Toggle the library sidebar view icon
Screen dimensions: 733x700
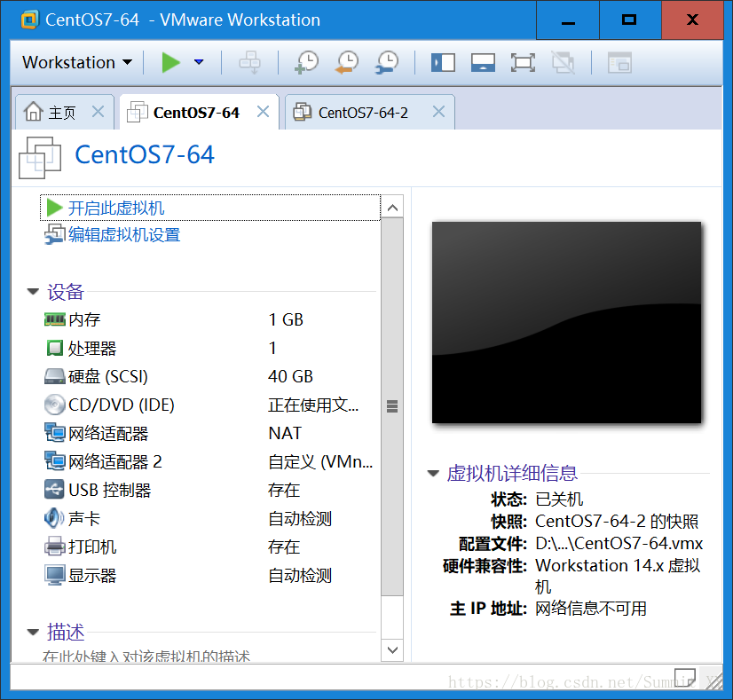443,63
